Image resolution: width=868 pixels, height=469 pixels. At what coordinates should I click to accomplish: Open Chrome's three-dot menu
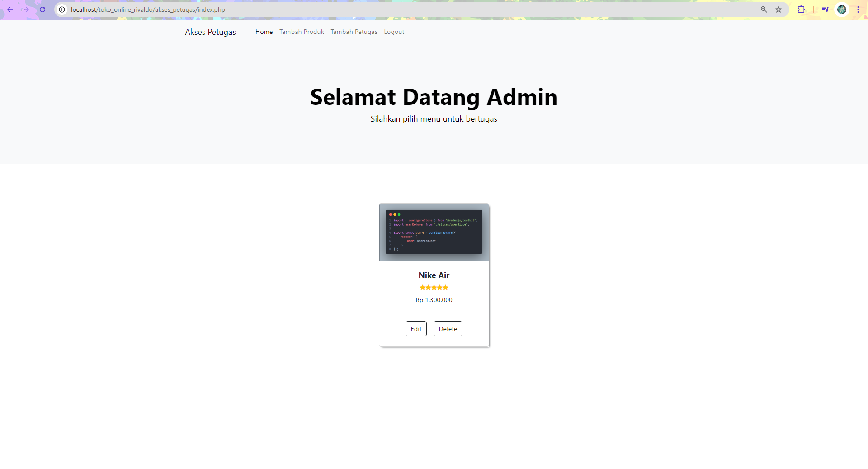tap(858, 9)
